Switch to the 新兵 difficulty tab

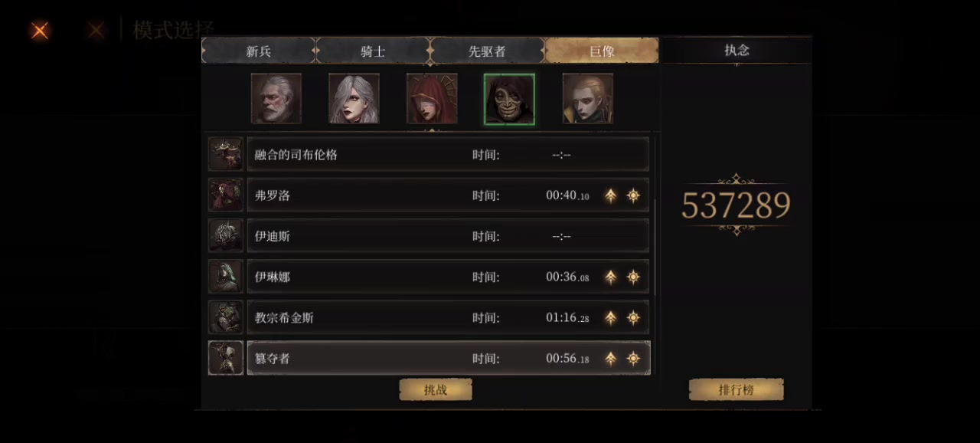[x=259, y=51]
